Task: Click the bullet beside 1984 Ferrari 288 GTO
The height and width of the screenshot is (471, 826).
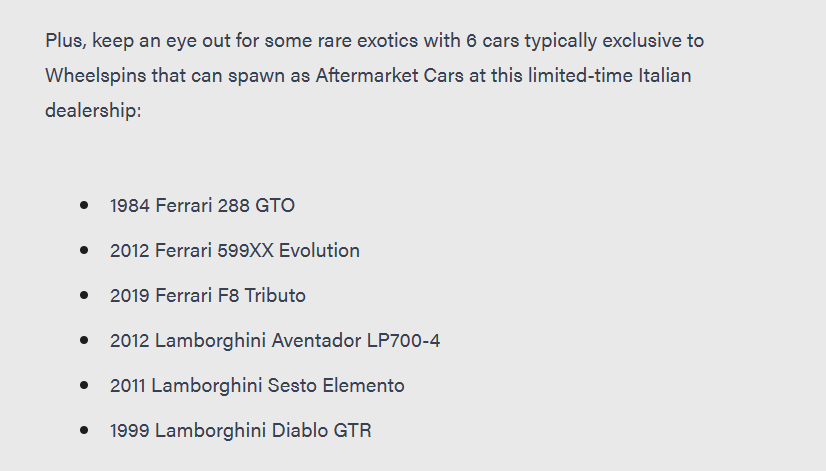Action: pyautogui.click(x=84, y=205)
